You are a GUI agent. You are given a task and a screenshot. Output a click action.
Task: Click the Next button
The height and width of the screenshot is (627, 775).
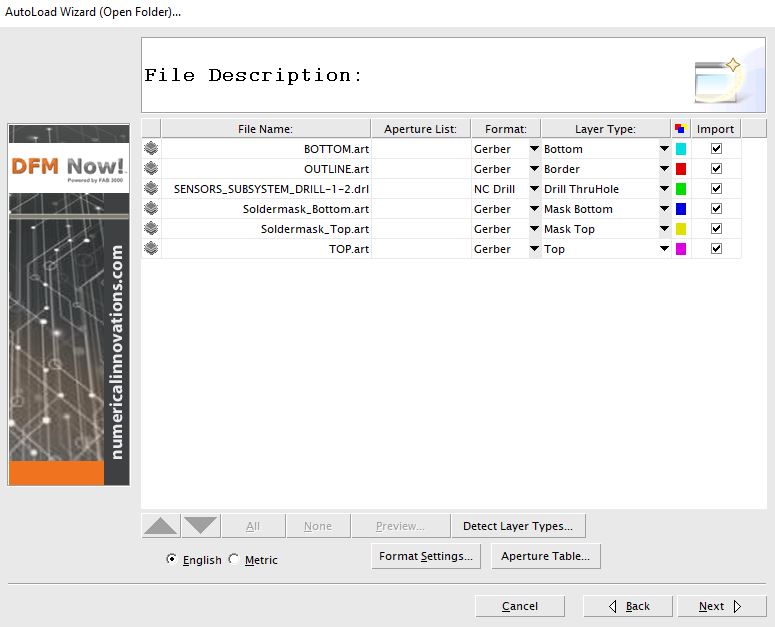(x=722, y=606)
